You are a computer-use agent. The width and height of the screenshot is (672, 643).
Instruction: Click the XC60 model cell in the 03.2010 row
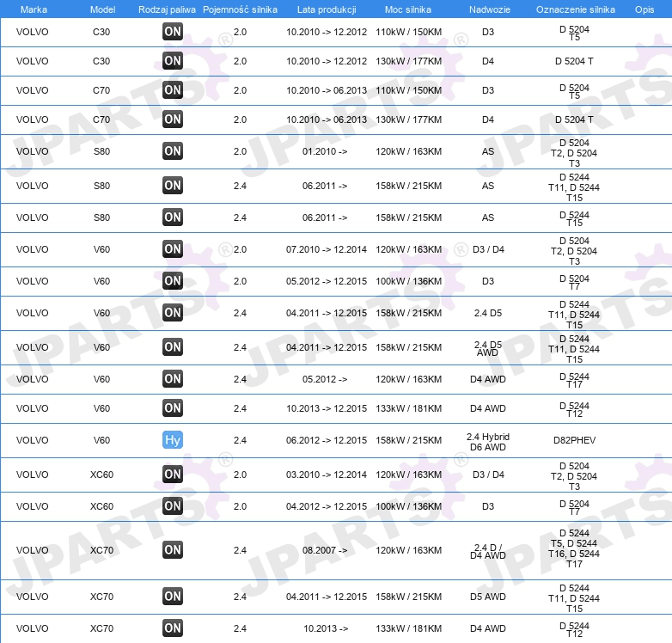tap(101, 475)
